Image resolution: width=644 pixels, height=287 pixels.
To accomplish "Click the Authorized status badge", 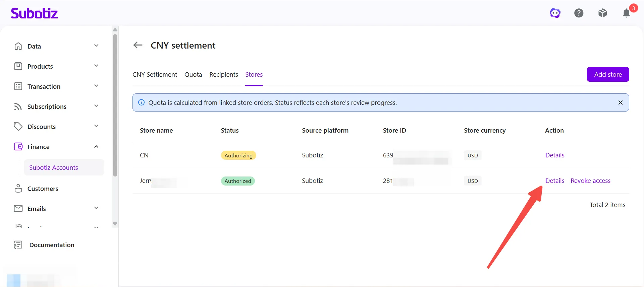I will pyautogui.click(x=238, y=181).
